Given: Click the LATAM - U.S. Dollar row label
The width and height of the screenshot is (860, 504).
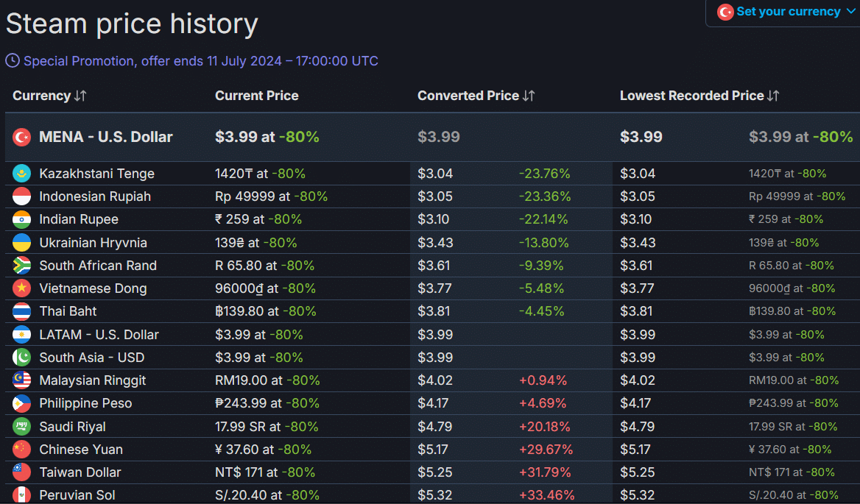Looking at the screenshot, I should tap(99, 335).
